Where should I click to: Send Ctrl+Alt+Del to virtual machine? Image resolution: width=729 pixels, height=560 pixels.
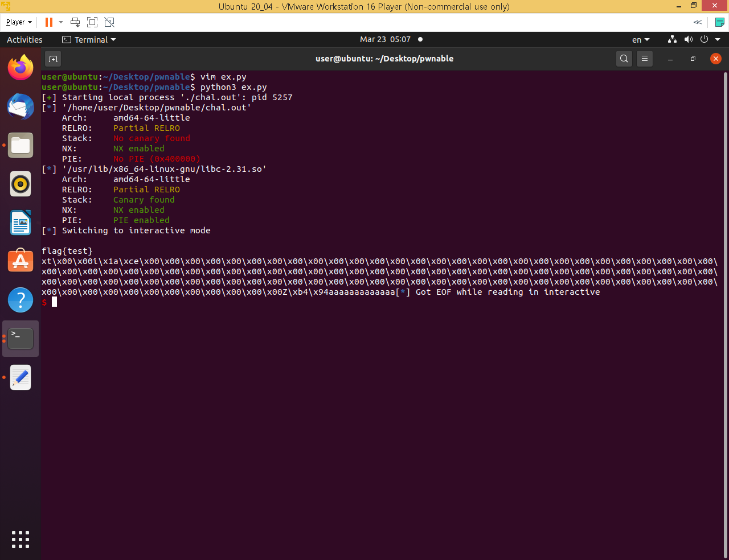(x=75, y=22)
